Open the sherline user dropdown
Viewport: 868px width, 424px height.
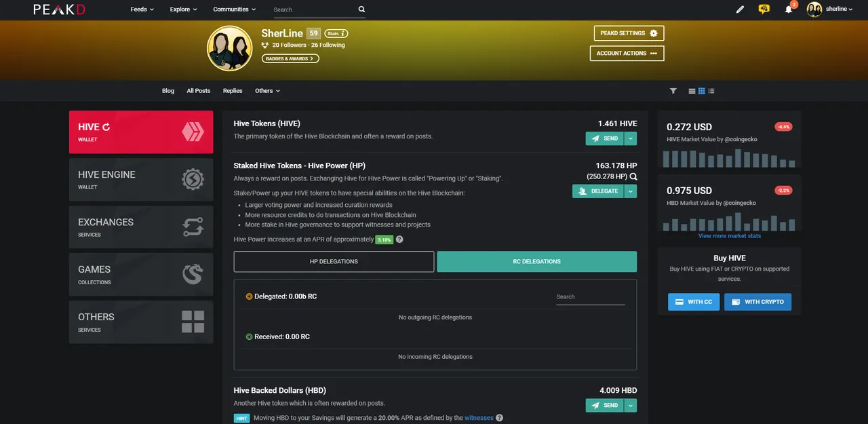click(x=839, y=9)
